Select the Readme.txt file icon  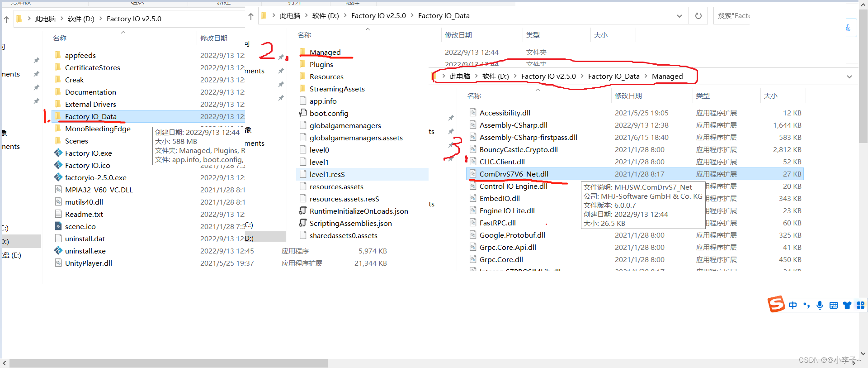click(x=58, y=214)
